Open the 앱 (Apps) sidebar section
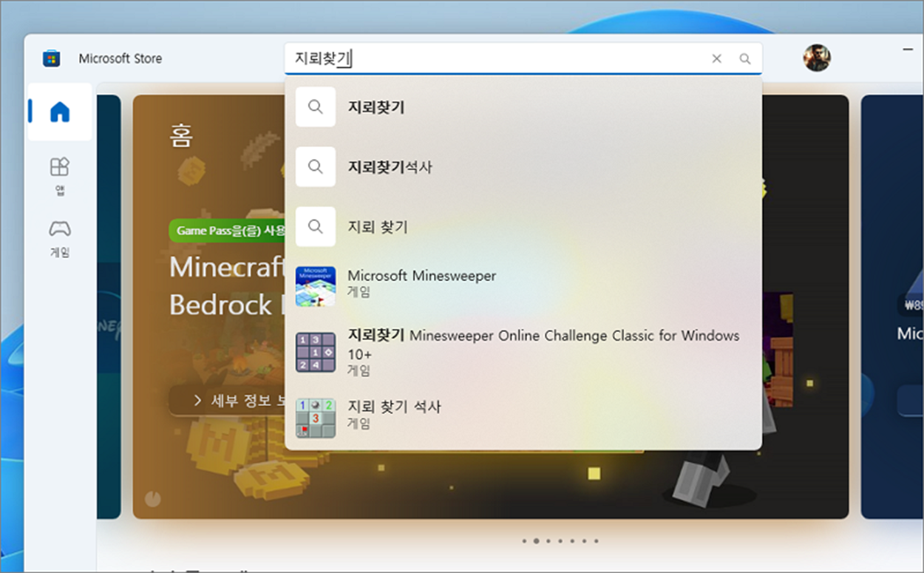Image resolution: width=924 pixels, height=573 pixels. pos(60,176)
